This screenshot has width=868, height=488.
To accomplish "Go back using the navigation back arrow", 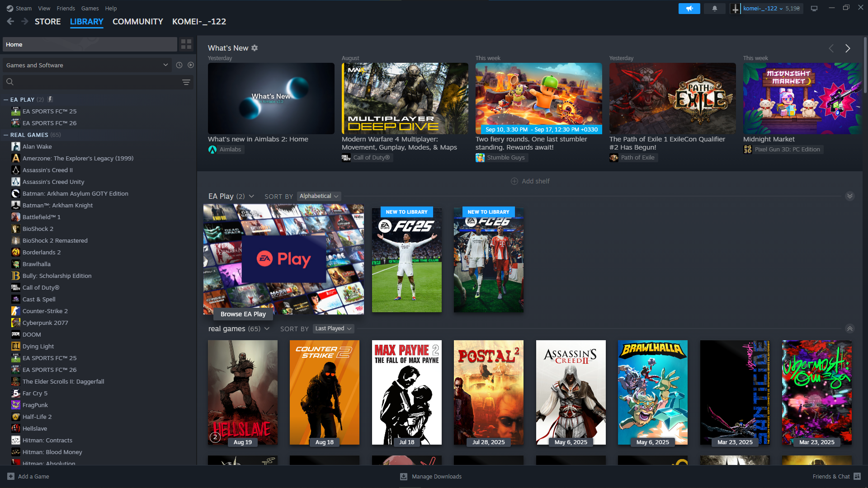I will (10, 21).
